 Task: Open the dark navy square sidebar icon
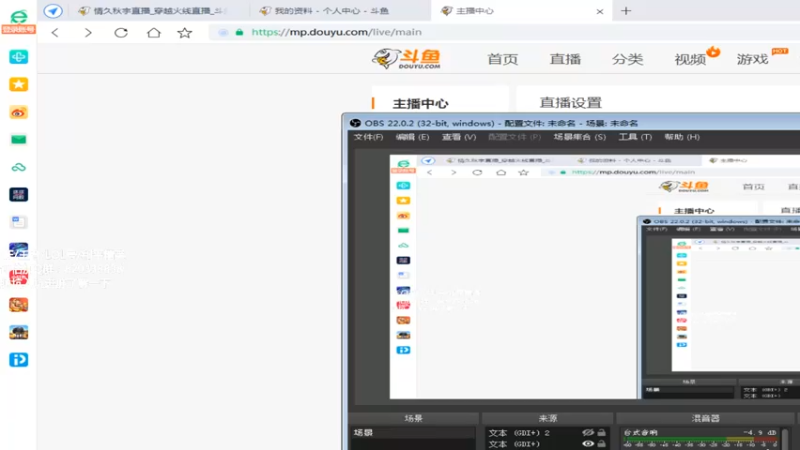pos(18,194)
